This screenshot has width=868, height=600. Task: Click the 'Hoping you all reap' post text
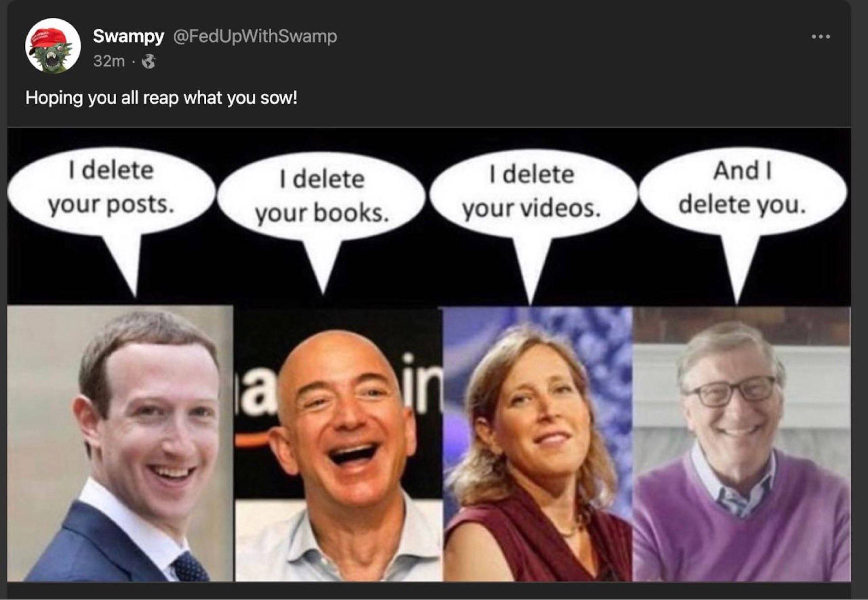[161, 98]
